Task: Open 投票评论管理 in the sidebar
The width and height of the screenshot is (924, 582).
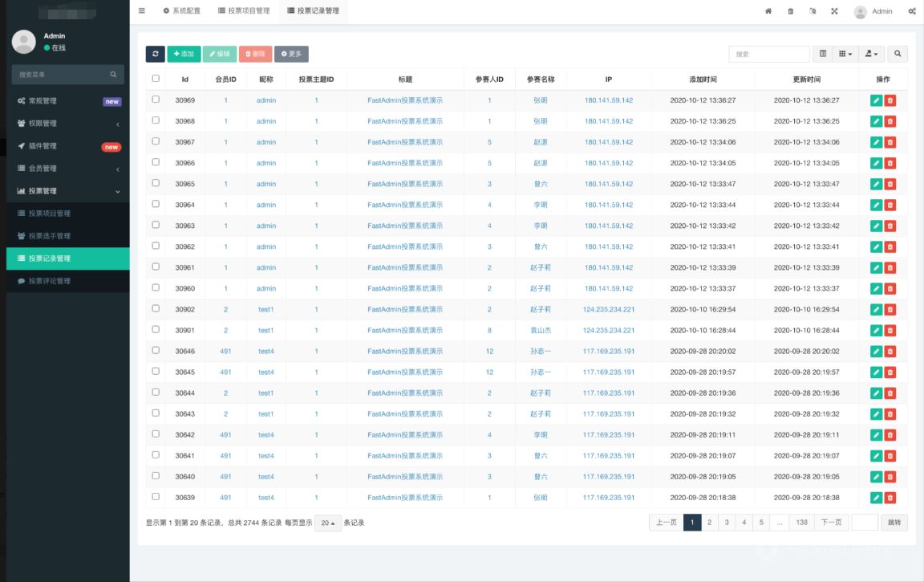Action: coord(67,281)
